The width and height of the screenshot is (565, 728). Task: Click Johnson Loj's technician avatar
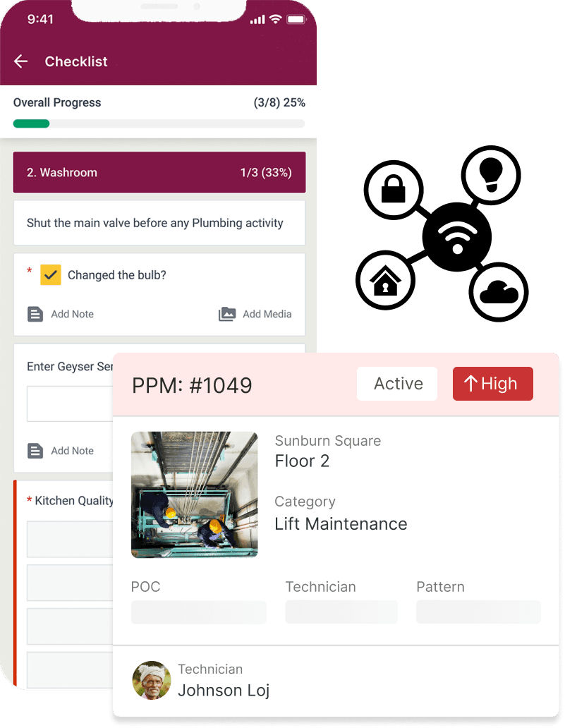[152, 680]
